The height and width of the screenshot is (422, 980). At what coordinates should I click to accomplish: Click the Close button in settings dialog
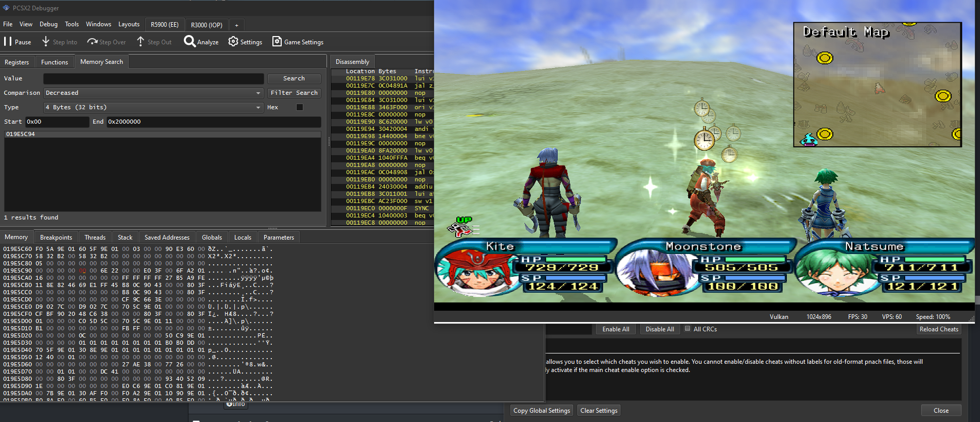tap(941, 411)
